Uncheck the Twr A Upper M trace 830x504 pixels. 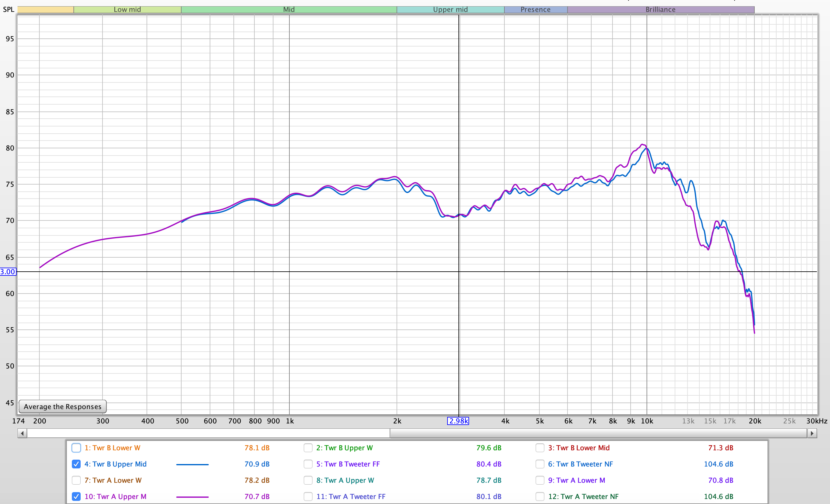pos(76,496)
